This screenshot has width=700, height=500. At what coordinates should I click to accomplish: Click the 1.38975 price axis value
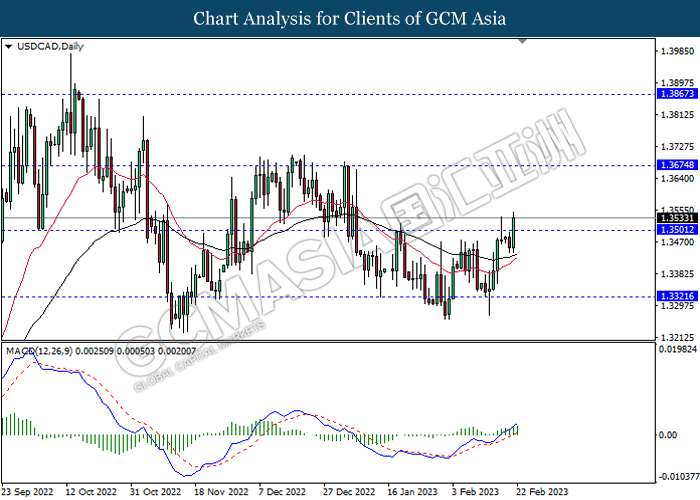[x=678, y=83]
